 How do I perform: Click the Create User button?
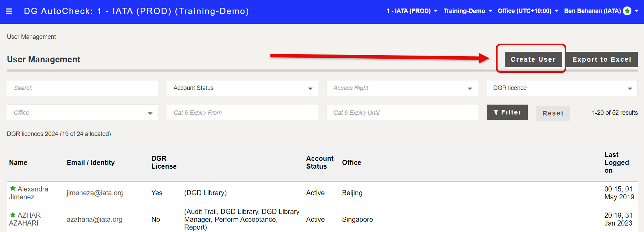(533, 59)
